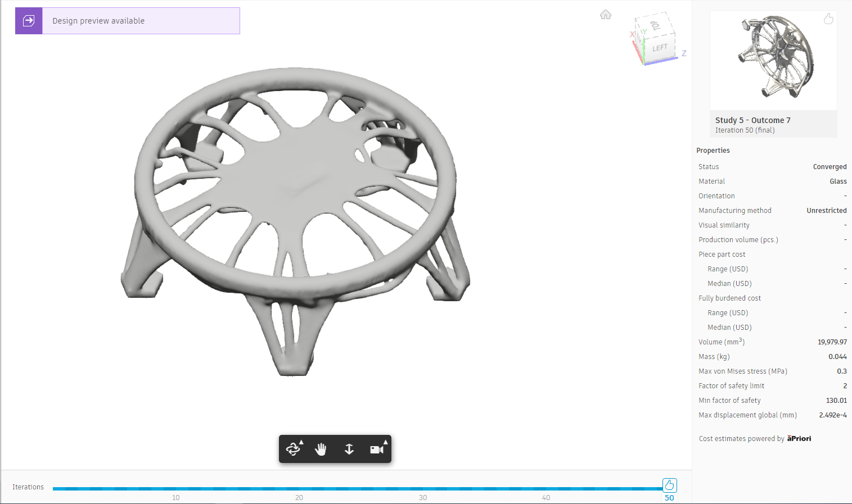Activate the Zoom tool

point(349,449)
